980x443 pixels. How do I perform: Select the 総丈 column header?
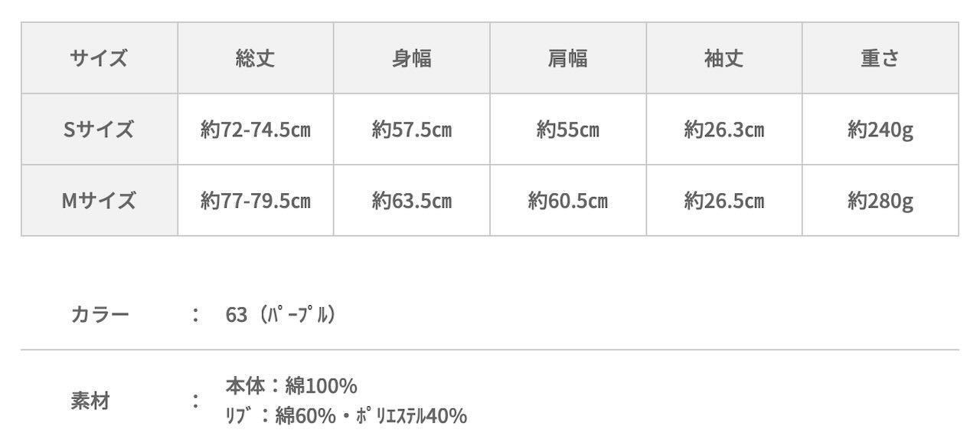(256, 58)
